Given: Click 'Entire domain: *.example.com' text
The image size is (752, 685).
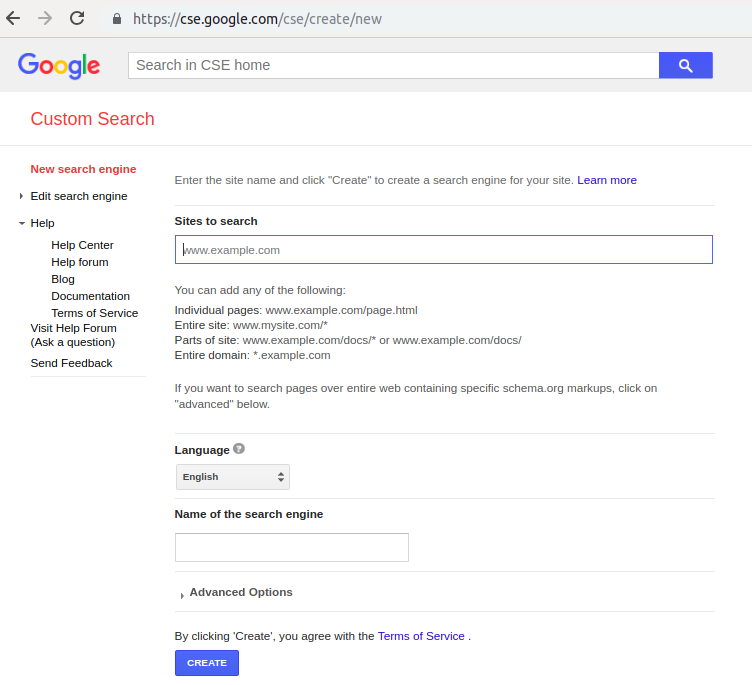Looking at the screenshot, I should point(252,355).
